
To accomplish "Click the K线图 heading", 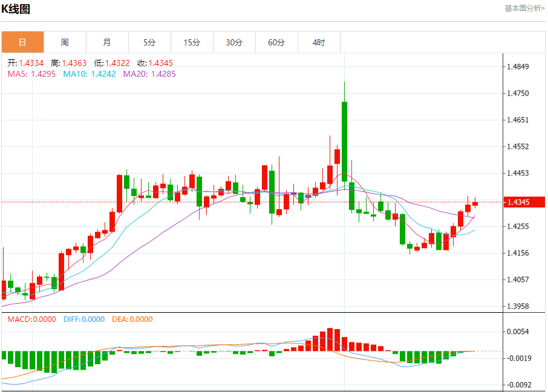I will 16,8.
